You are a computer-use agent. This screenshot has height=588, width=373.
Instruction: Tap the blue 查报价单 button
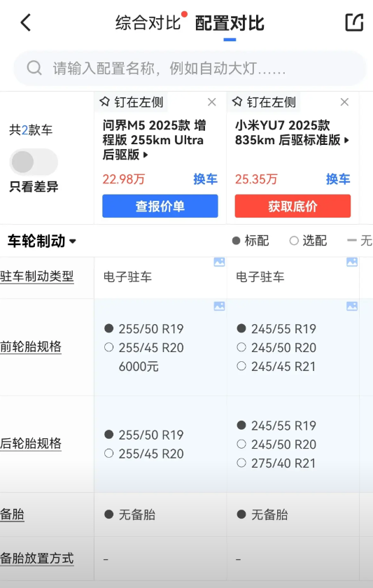160,206
